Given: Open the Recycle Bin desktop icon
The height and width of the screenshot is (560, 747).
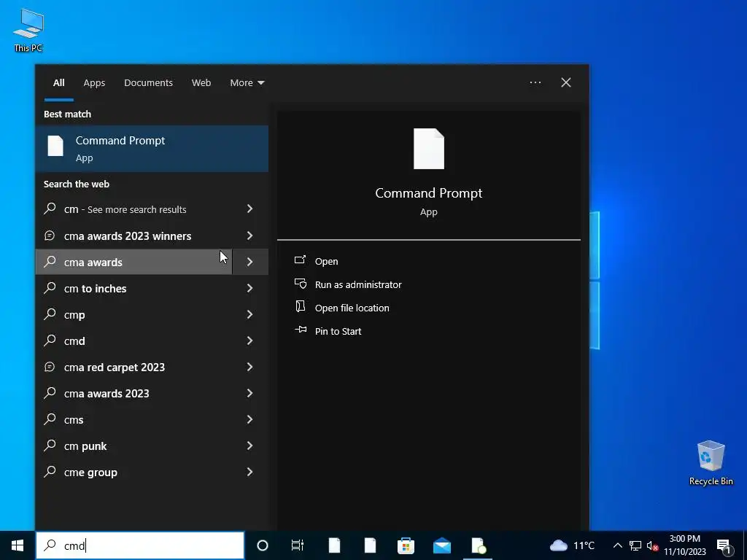Looking at the screenshot, I should click(x=711, y=463).
